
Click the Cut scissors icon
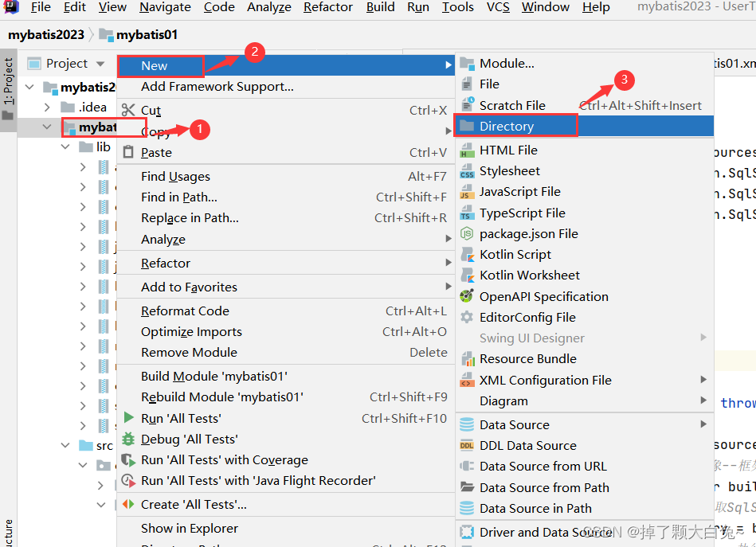pyautogui.click(x=128, y=111)
